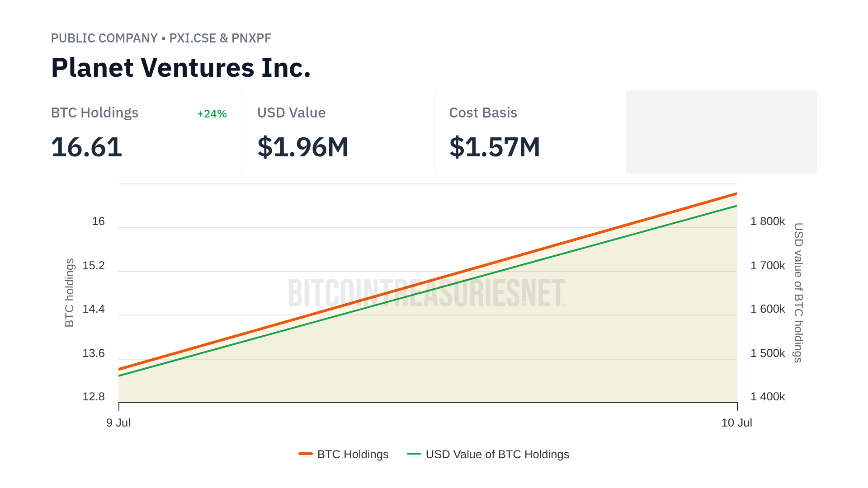Click the right axis title USD value of BTC holdings
The width and height of the screenshot is (868, 488).
[x=798, y=292]
